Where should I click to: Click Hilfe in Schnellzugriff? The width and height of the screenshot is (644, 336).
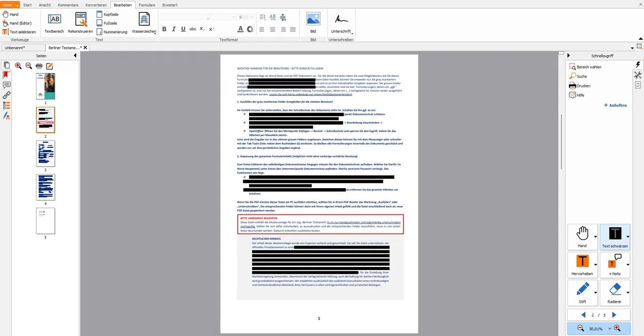577,95
